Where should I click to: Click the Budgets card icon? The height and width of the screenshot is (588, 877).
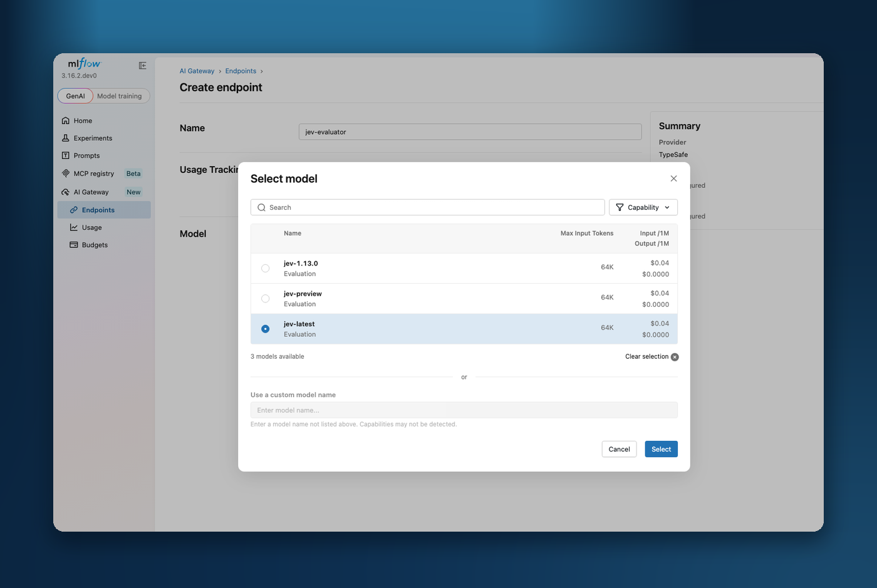coord(74,245)
